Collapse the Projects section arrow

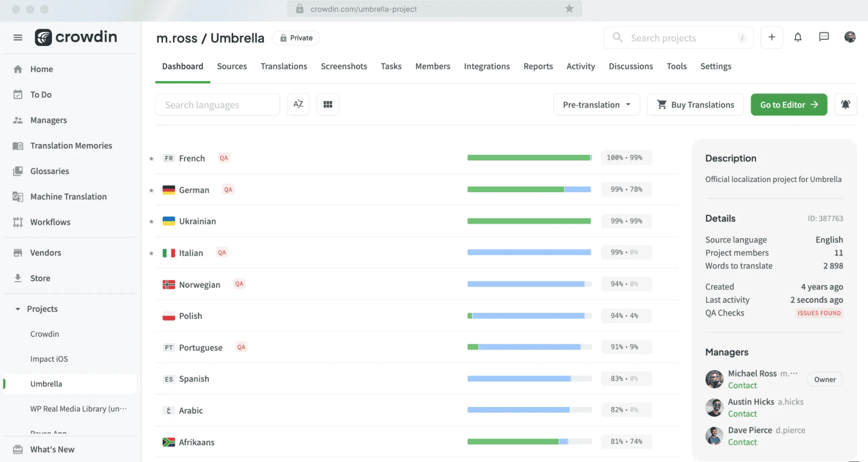tap(18, 309)
